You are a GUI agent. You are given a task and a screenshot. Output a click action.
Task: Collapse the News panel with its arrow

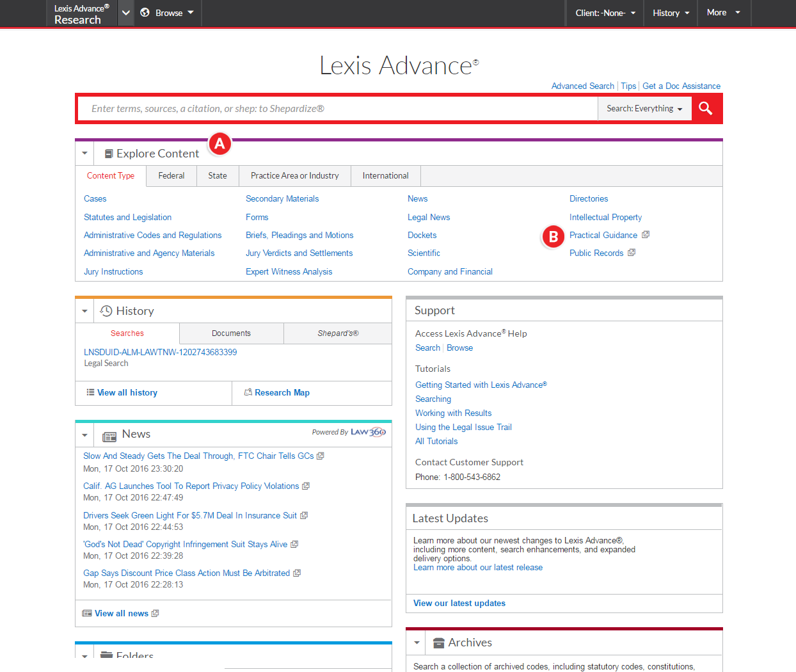pyautogui.click(x=84, y=435)
